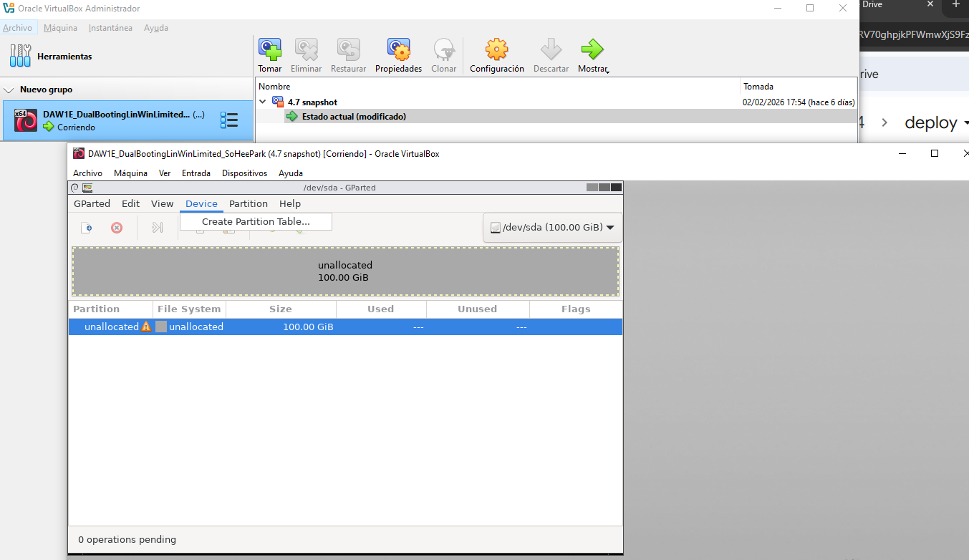Click the running VM window's titlebar icon

[79, 153]
